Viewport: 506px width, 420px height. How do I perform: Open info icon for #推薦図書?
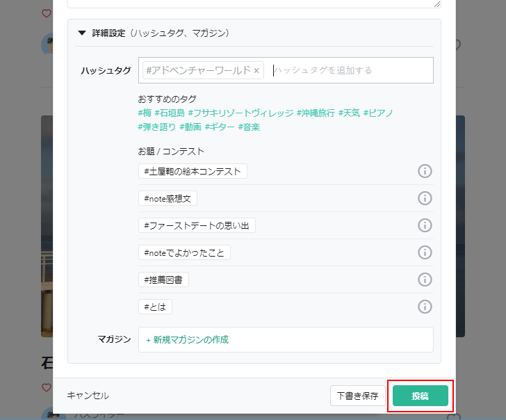pyautogui.click(x=425, y=280)
